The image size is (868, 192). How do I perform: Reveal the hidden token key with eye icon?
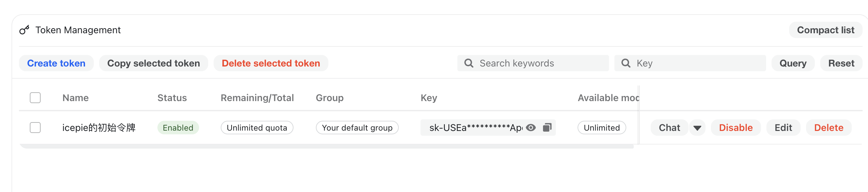point(531,128)
